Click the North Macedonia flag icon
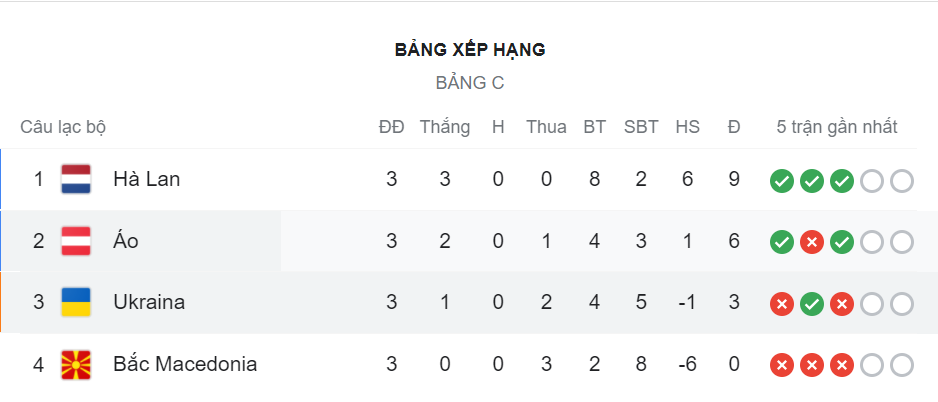Screen dimensions: 938x402 click(76, 365)
